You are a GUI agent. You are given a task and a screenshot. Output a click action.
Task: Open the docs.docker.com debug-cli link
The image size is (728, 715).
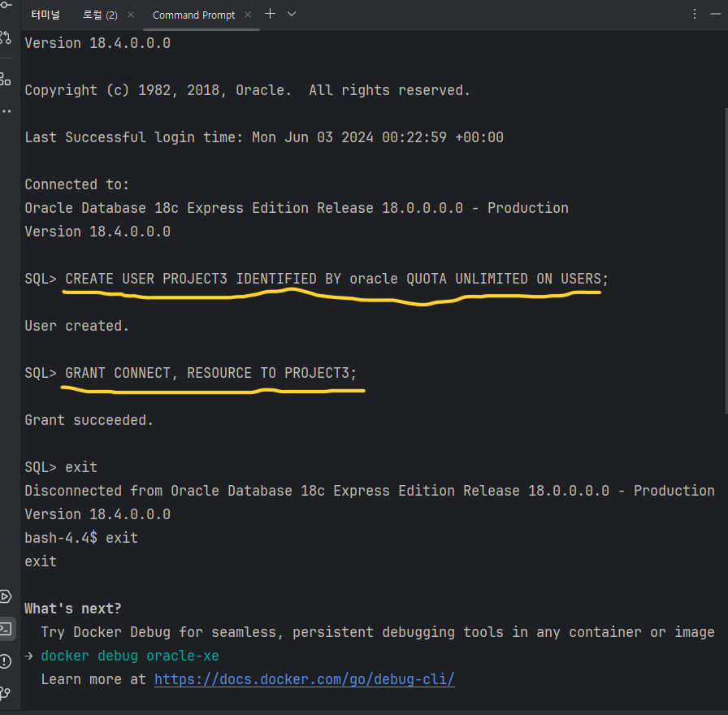point(304,679)
